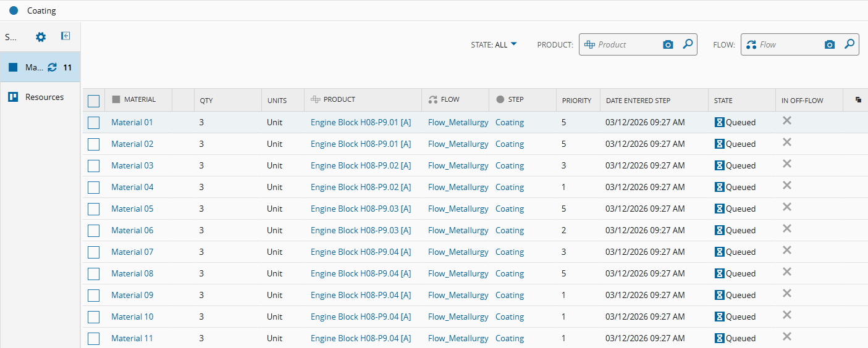The width and height of the screenshot is (868, 348).
Task: Click the camera icon in Flow field
Action: (x=830, y=44)
